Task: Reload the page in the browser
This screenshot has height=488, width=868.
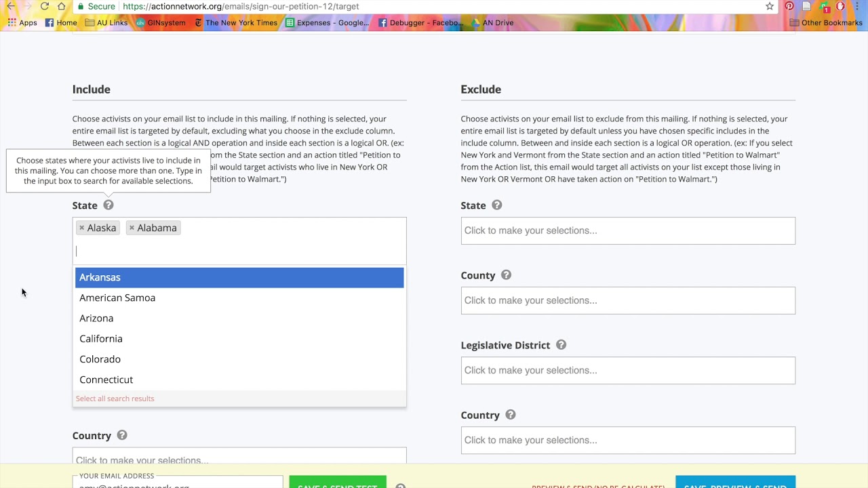Action: (44, 6)
